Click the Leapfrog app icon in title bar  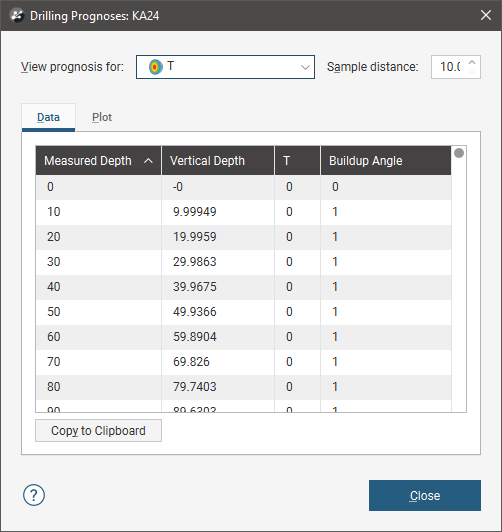point(17,16)
